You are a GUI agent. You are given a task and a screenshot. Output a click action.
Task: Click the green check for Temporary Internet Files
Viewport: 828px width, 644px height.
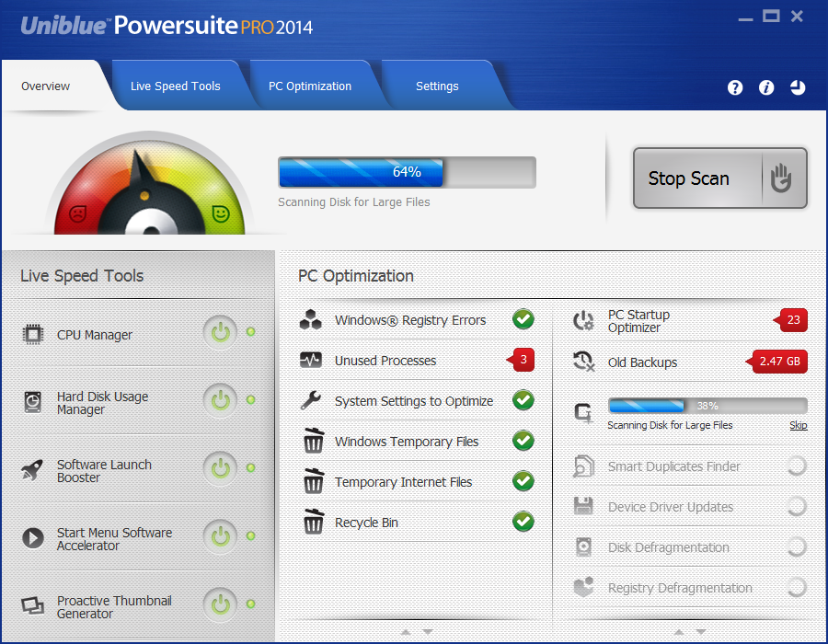(x=523, y=481)
